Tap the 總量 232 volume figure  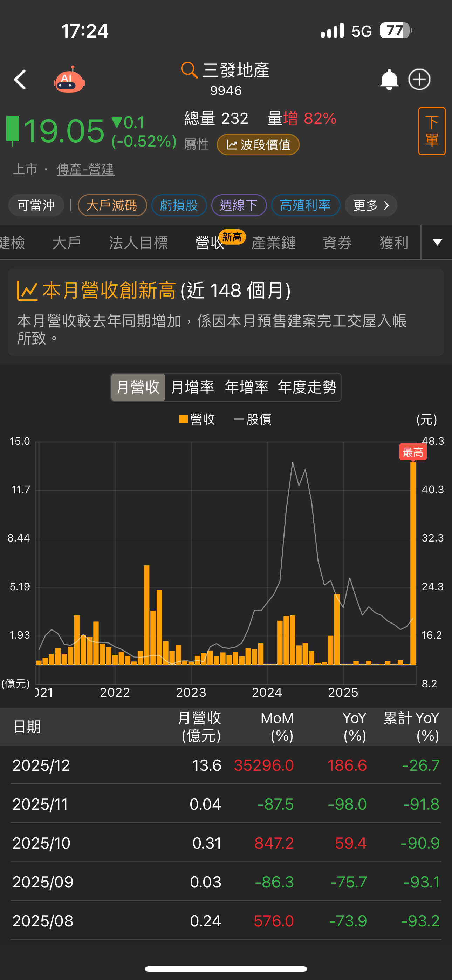pos(216,118)
